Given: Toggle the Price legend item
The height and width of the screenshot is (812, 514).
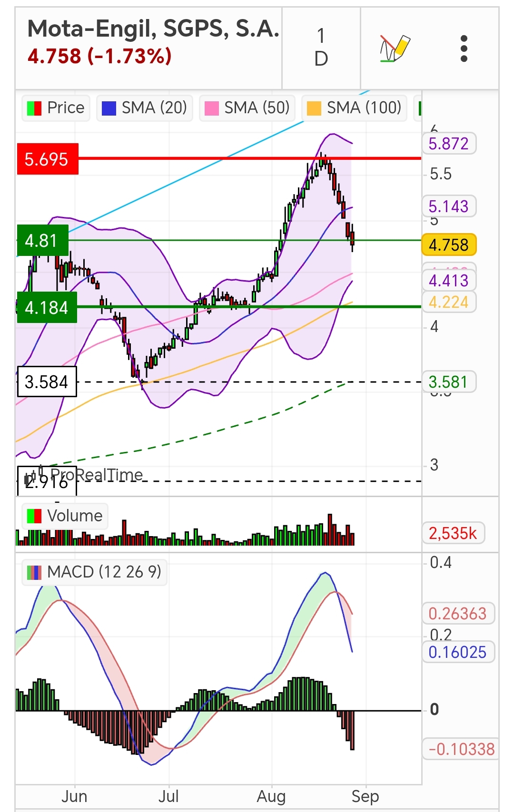Looking at the screenshot, I should pyautogui.click(x=56, y=108).
